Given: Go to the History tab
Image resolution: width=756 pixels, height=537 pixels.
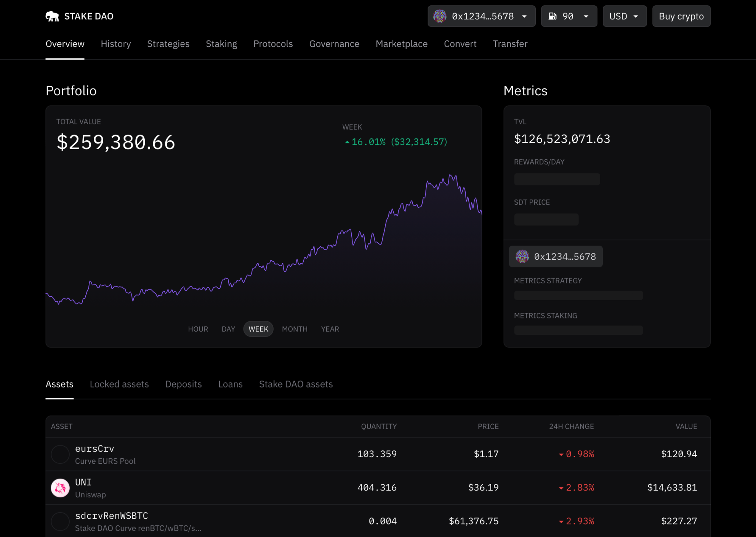Looking at the screenshot, I should [116, 44].
